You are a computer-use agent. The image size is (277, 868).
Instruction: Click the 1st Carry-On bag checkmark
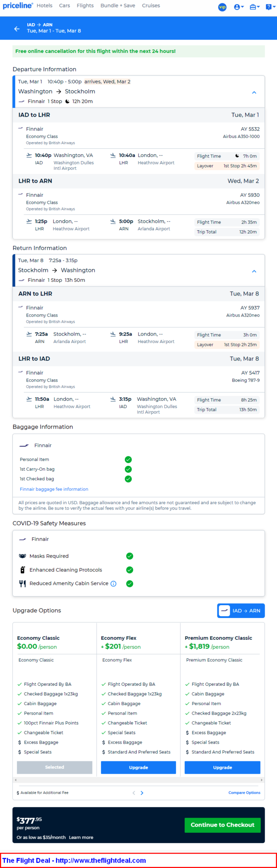[128, 469]
